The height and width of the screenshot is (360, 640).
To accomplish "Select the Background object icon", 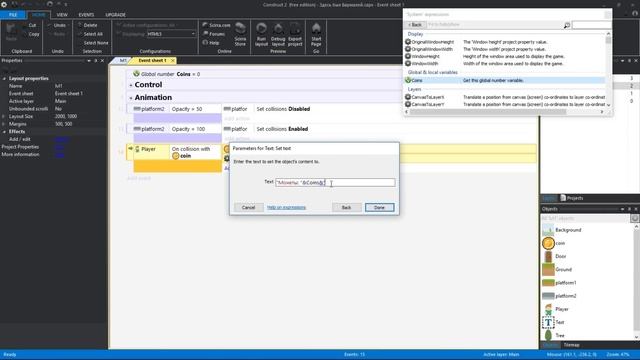I will 548,230.
